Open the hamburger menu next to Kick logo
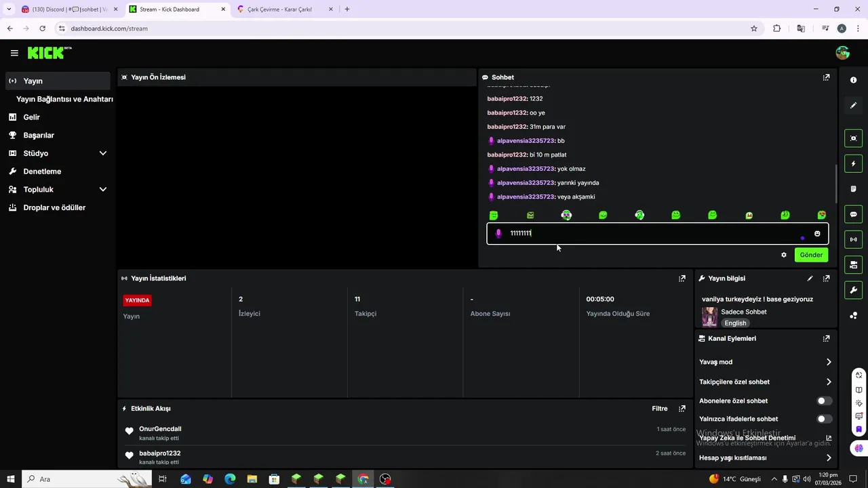The height and width of the screenshot is (488, 868). (x=14, y=53)
